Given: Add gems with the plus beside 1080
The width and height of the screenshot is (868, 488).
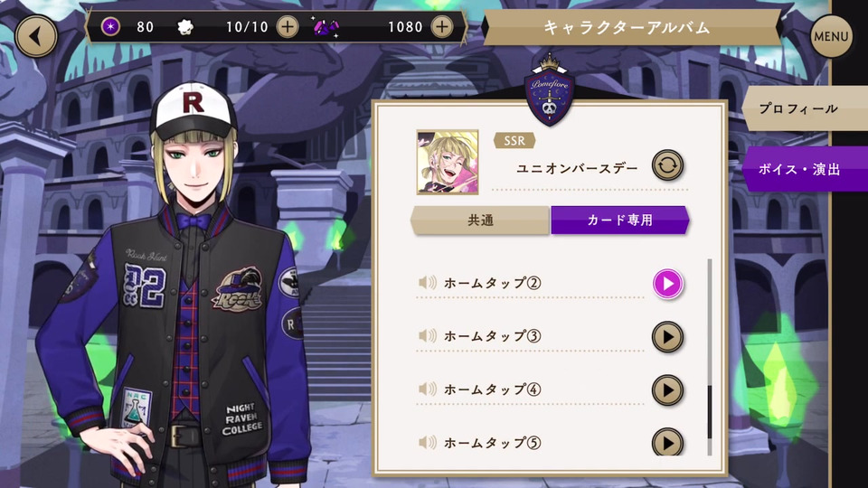Looking at the screenshot, I should click(441, 26).
